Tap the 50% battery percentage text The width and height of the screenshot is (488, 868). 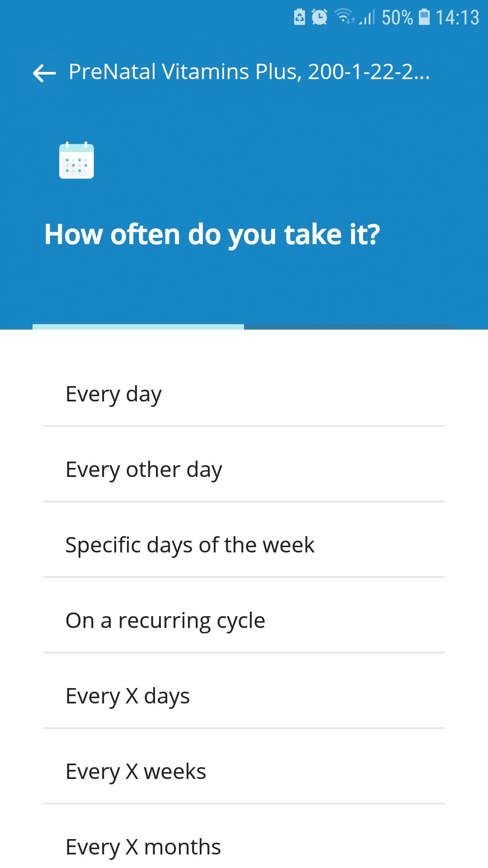(x=397, y=18)
